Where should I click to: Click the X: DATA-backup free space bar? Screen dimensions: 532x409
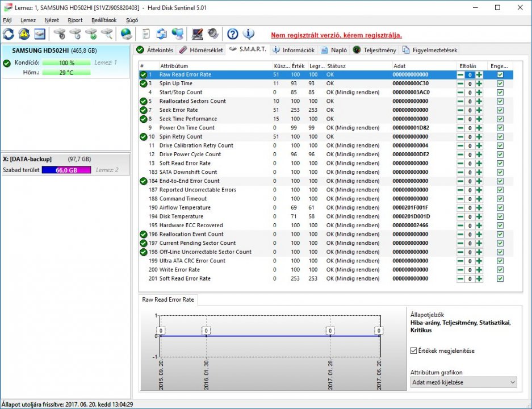(66, 170)
